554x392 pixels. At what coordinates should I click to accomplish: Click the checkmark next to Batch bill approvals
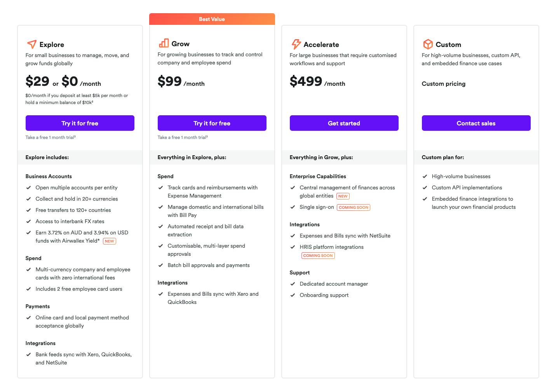click(x=161, y=265)
